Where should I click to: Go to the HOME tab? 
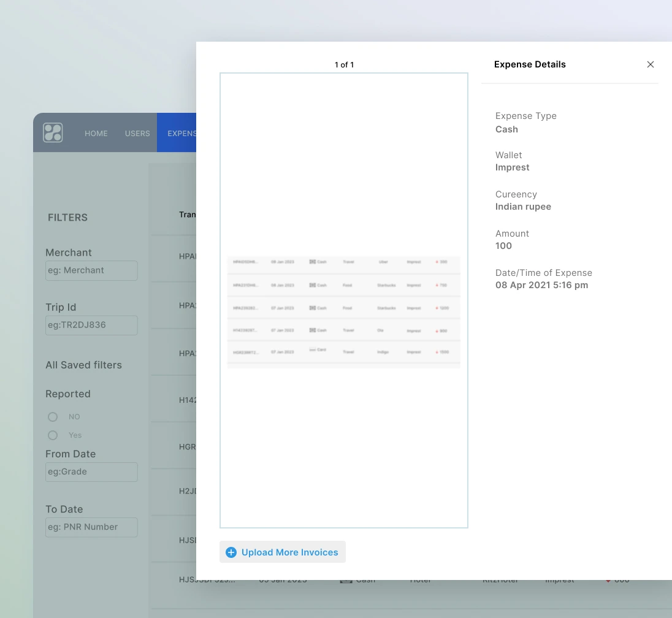coord(96,133)
